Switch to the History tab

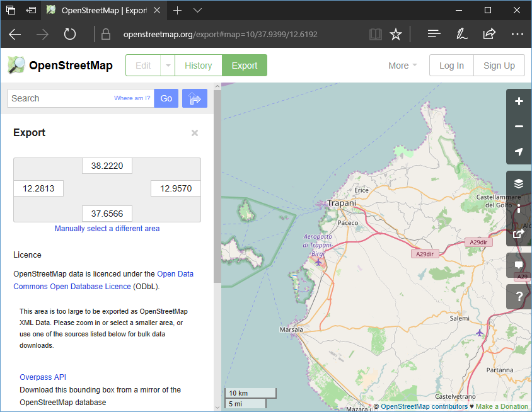pos(199,65)
